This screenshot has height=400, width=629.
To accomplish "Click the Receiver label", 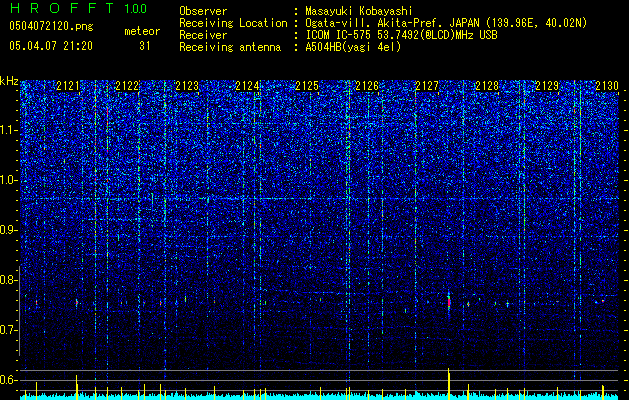I will tap(203, 35).
